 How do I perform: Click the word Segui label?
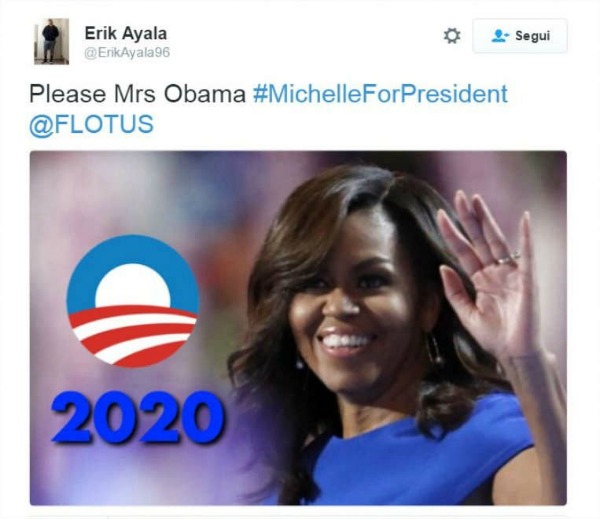(533, 36)
